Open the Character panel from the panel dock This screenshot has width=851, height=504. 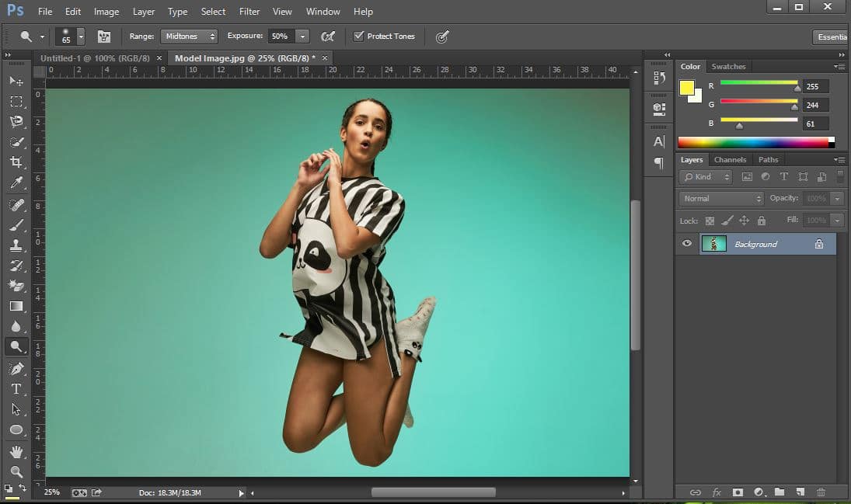click(658, 141)
